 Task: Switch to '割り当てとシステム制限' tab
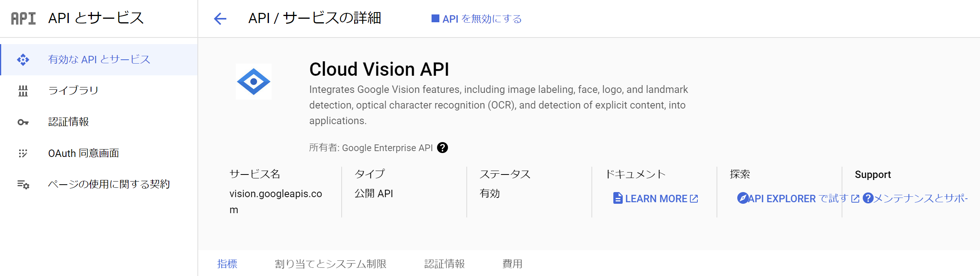331,264
